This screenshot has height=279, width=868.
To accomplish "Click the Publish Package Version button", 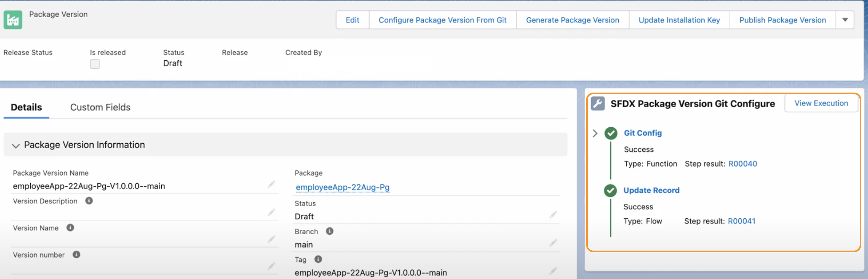I will point(782,20).
